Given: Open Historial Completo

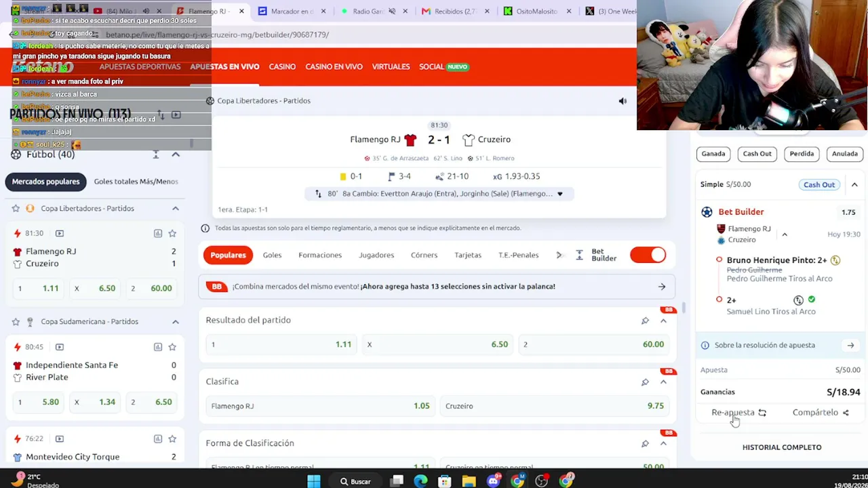Looking at the screenshot, I should pyautogui.click(x=782, y=447).
